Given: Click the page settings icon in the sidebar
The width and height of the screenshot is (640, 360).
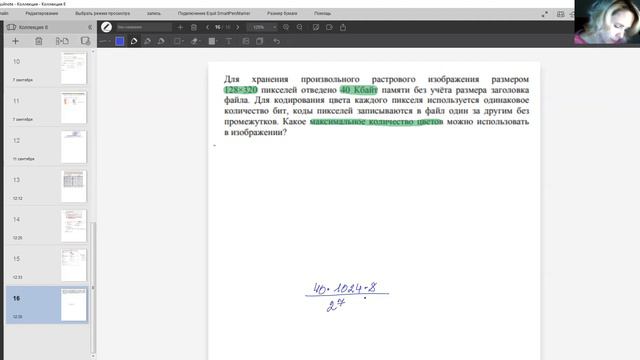Looking at the screenshot, I should coord(85,41).
